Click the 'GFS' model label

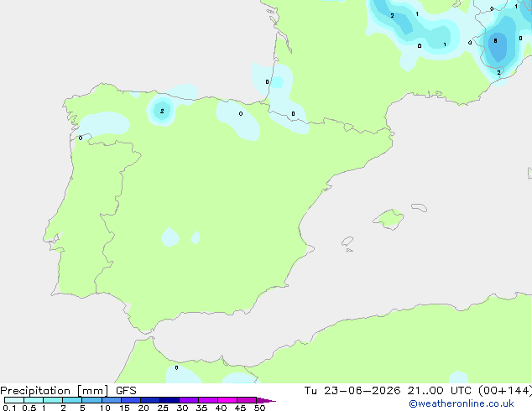tap(126, 391)
